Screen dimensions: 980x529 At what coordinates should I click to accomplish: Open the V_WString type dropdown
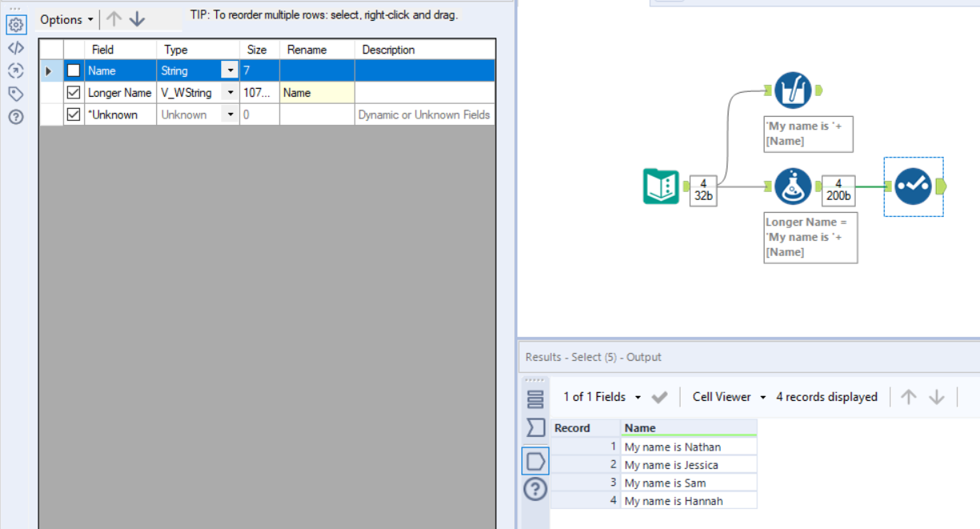230,92
